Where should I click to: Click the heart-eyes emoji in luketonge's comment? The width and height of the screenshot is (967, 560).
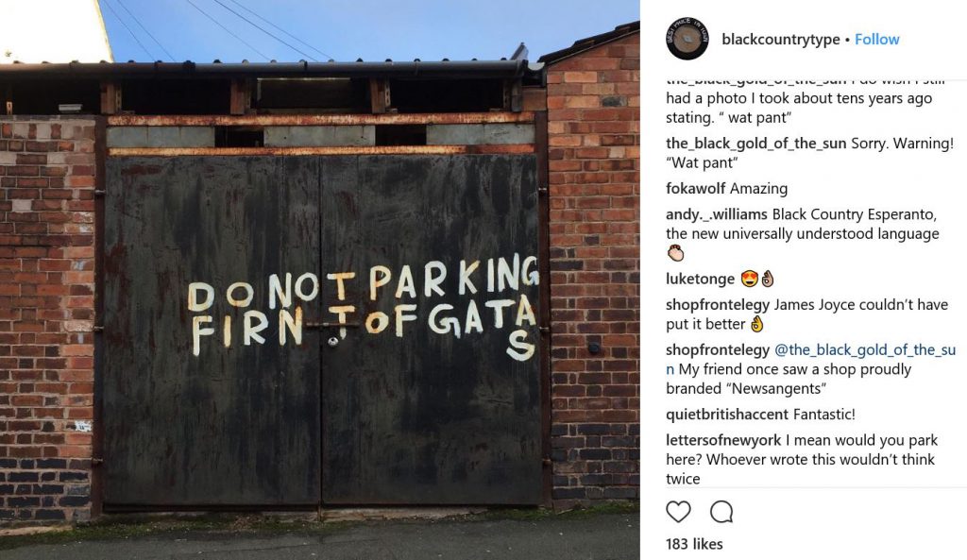[x=749, y=280]
